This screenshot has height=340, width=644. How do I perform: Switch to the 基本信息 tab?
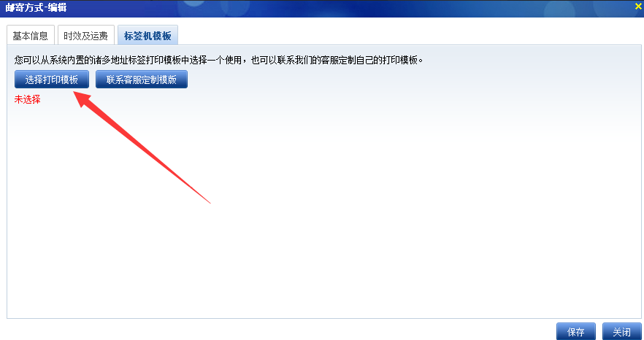[31, 36]
